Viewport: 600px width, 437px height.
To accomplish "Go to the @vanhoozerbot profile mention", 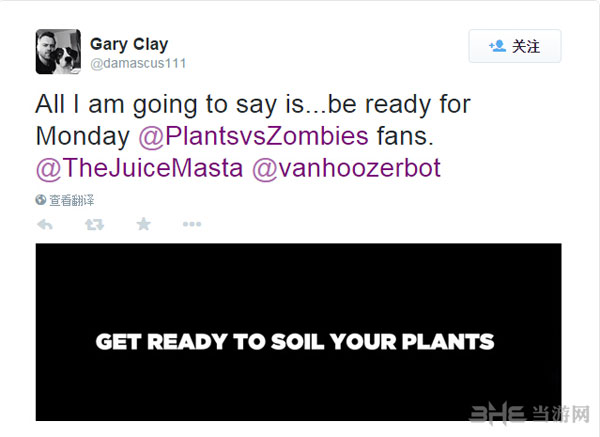I will click(345, 168).
